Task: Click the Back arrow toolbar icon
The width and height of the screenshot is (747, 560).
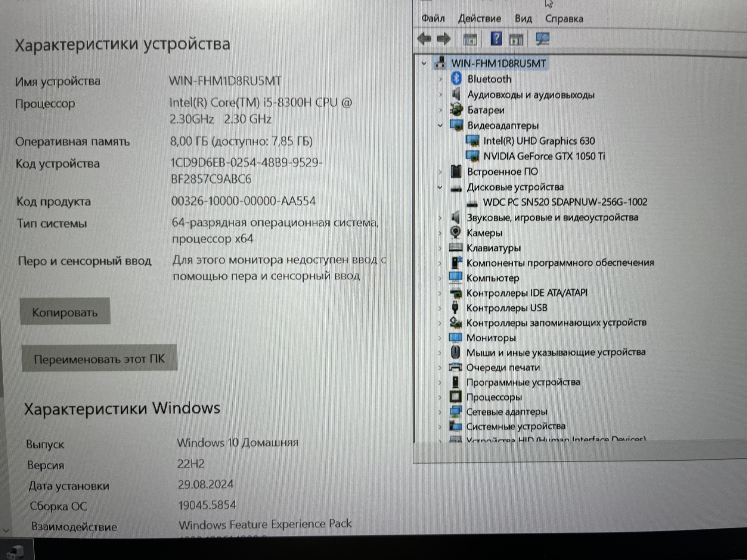Action: (424, 39)
